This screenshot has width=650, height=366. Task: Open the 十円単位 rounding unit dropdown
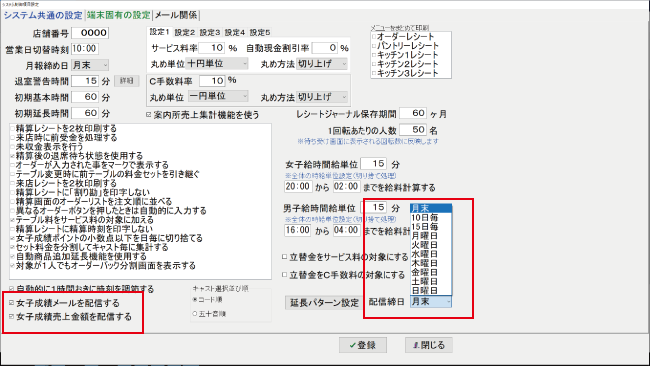pyautogui.click(x=218, y=64)
